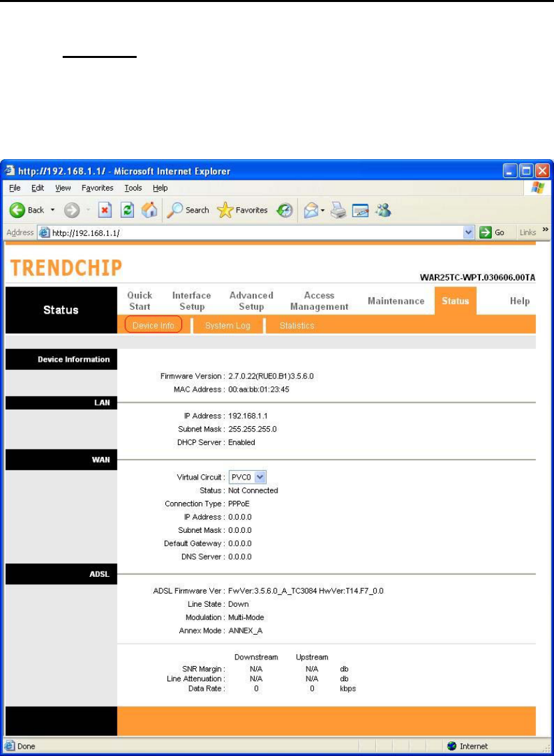The image size is (554, 756).
Task: Click the page icon in the address bar
Action: click(45, 232)
